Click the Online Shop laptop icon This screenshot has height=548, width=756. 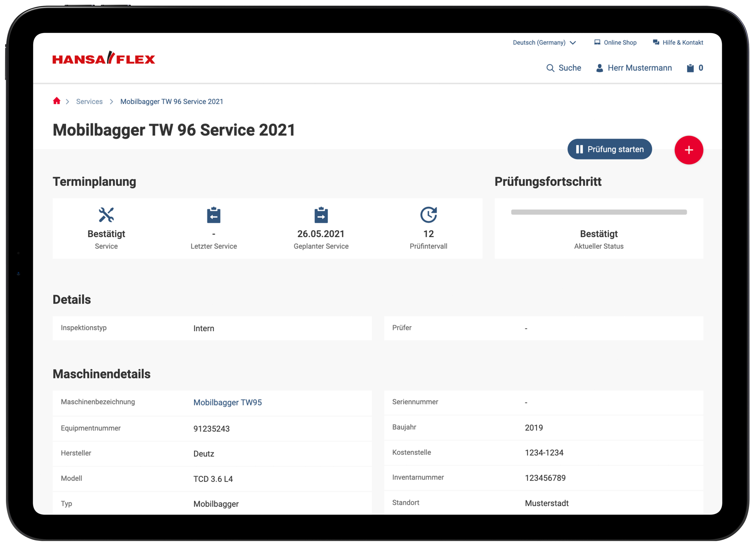(x=597, y=42)
